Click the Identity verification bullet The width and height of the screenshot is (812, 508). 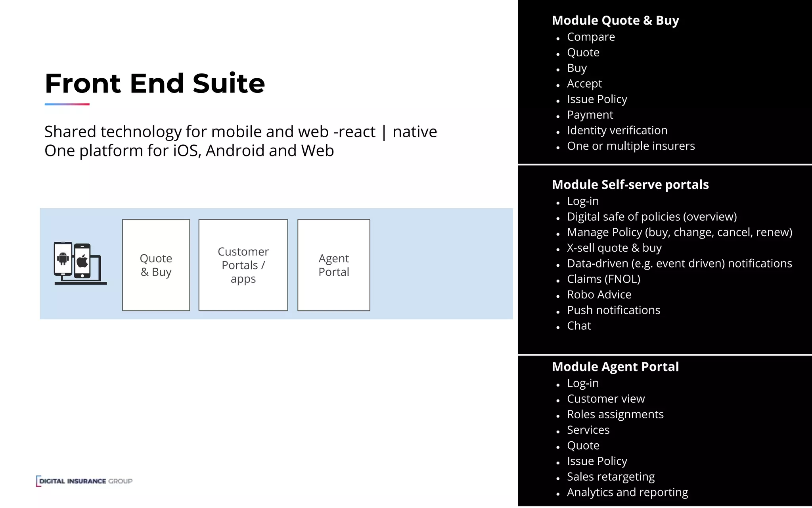(617, 130)
